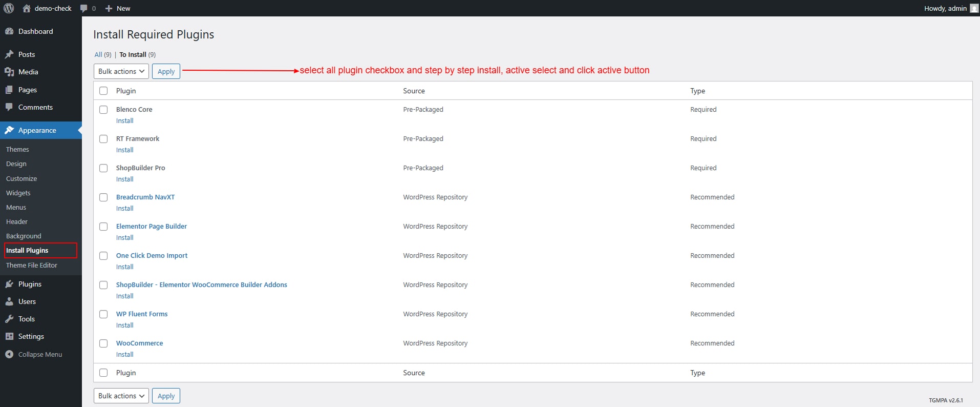The width and height of the screenshot is (980, 407).
Task: Check the ShopBuilder Elementor WooCommerce Addons checkbox
Action: 103,285
